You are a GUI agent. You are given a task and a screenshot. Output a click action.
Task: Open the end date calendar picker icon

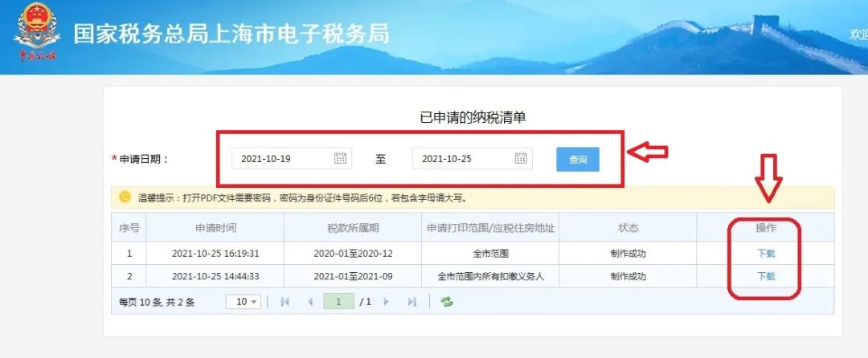521,158
